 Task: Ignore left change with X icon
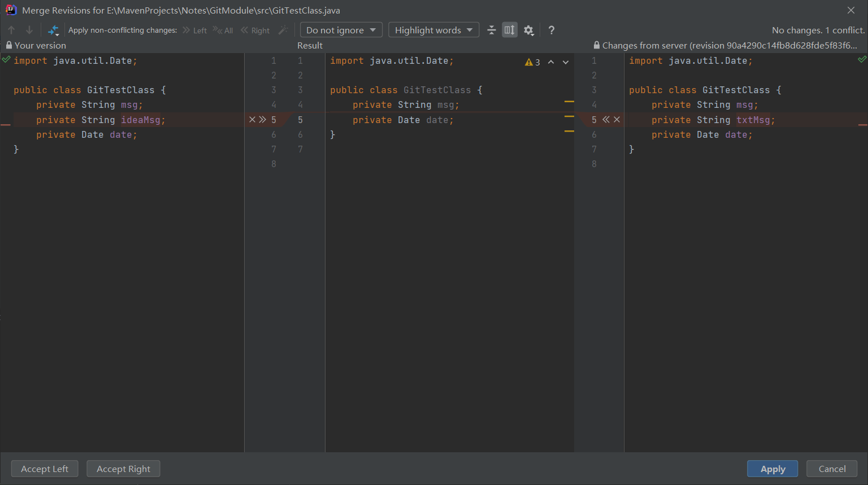point(253,120)
